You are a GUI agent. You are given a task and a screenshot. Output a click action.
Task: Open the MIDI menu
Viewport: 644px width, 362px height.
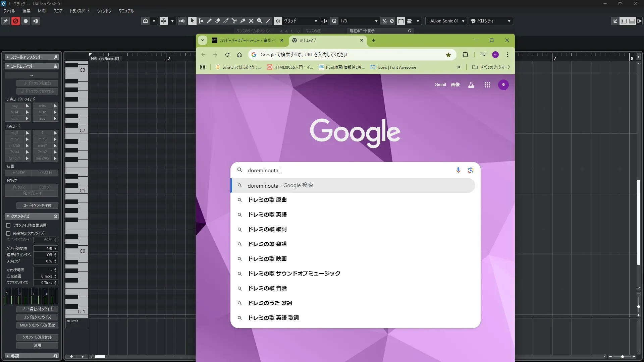[42, 11]
